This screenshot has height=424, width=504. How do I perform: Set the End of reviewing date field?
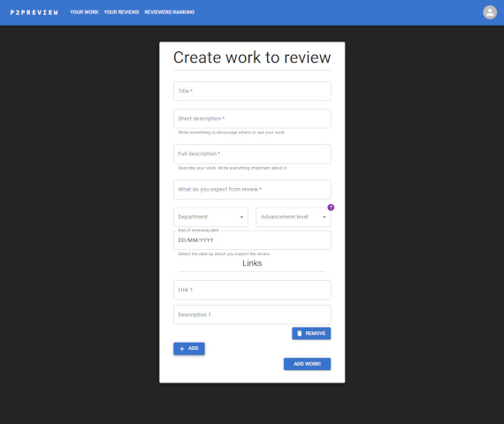[252, 240]
